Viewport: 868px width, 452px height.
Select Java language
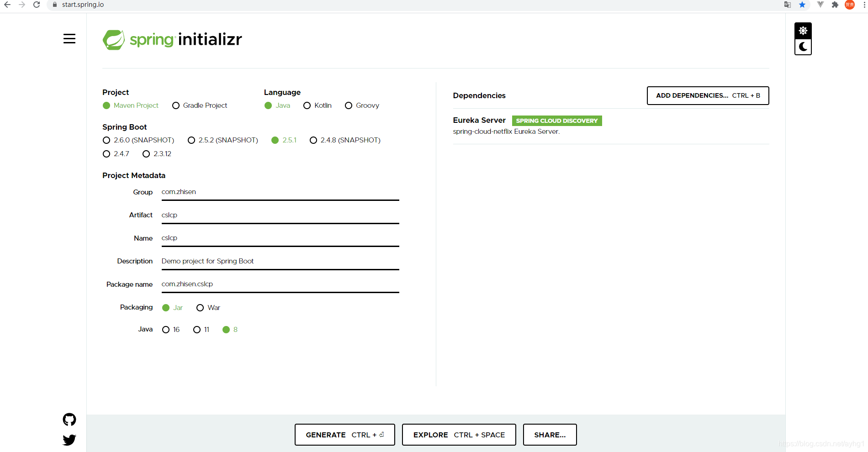point(277,105)
